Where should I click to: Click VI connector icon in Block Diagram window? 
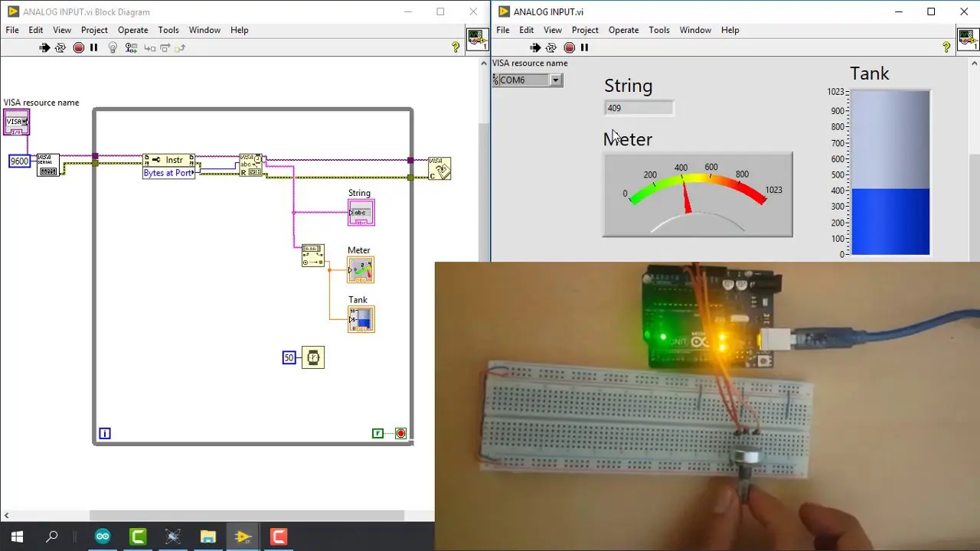click(478, 40)
